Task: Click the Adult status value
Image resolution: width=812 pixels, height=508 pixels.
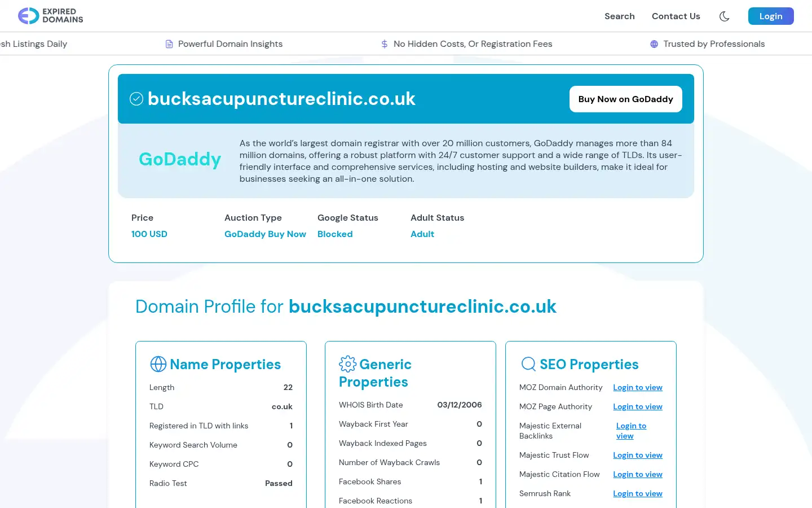Action: [x=422, y=234]
